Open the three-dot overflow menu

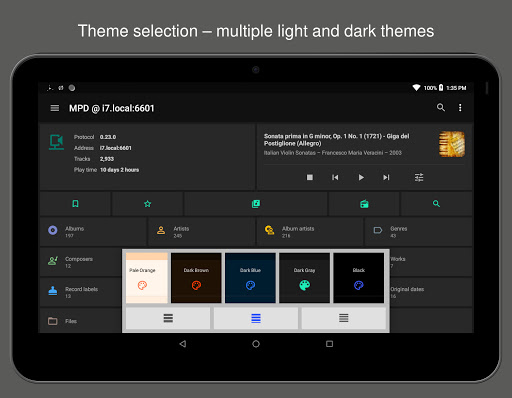pyautogui.click(x=460, y=107)
